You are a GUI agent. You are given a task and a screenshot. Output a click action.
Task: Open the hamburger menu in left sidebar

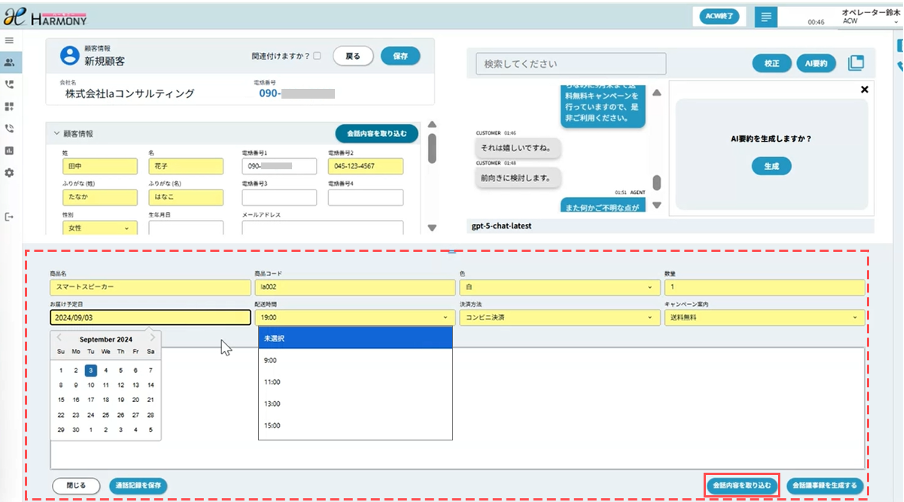(x=9, y=40)
